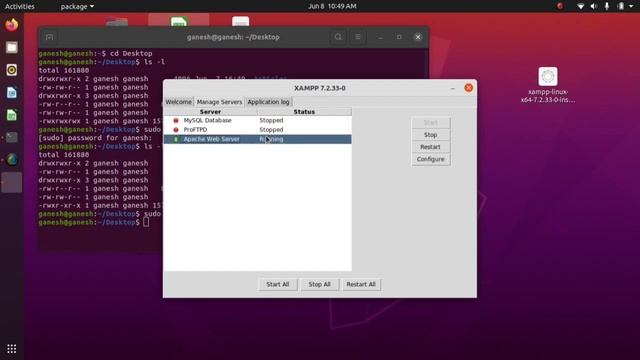Open the xampp-linux installer desktop icon
Viewport: 640px width, 360px height.
pos(548,85)
